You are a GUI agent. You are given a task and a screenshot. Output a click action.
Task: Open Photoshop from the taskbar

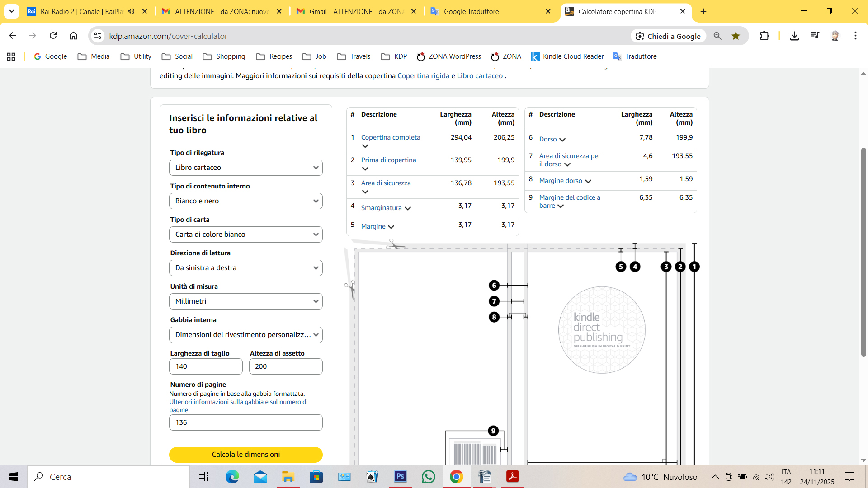(401, 477)
